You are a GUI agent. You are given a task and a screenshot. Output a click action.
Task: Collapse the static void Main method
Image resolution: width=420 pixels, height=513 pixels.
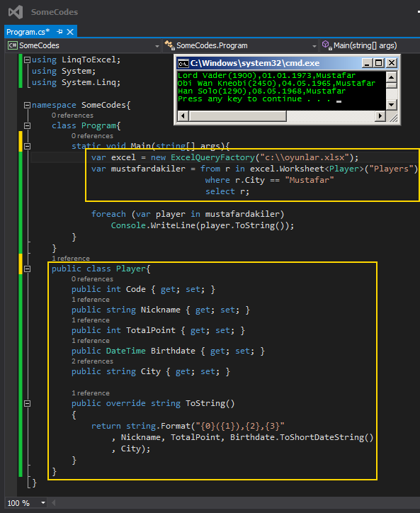point(28,146)
